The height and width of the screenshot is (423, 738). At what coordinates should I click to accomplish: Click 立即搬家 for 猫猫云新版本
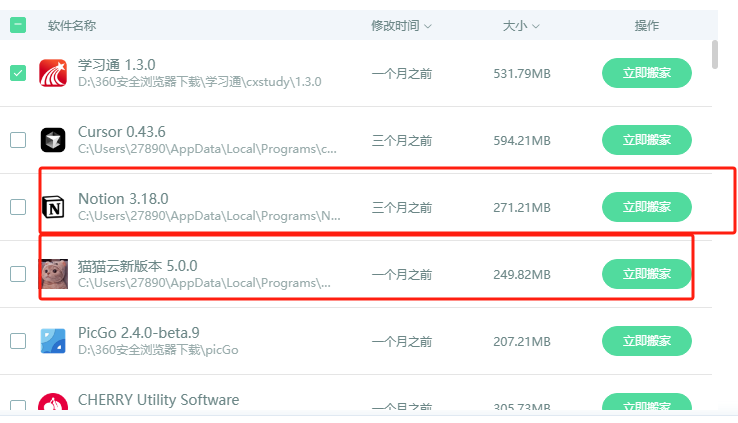point(647,274)
